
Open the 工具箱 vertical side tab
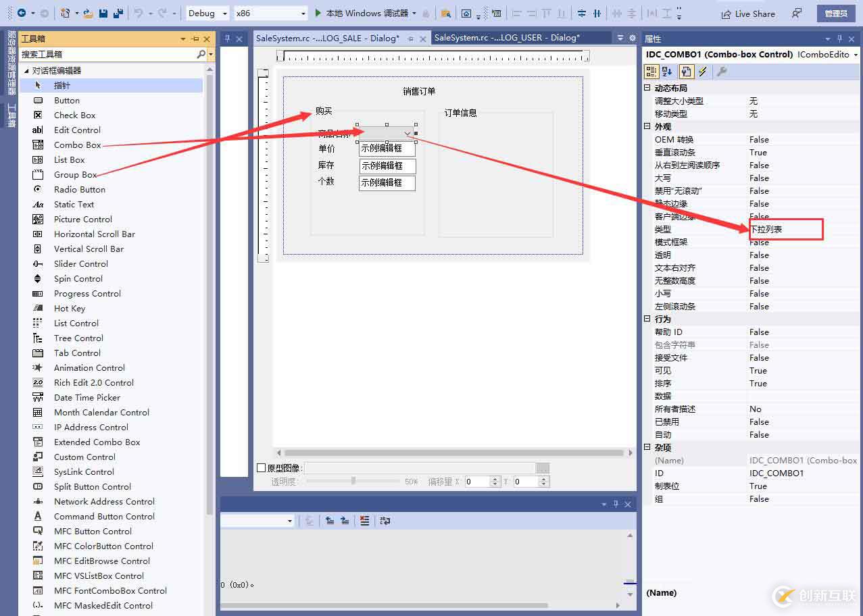click(x=11, y=115)
